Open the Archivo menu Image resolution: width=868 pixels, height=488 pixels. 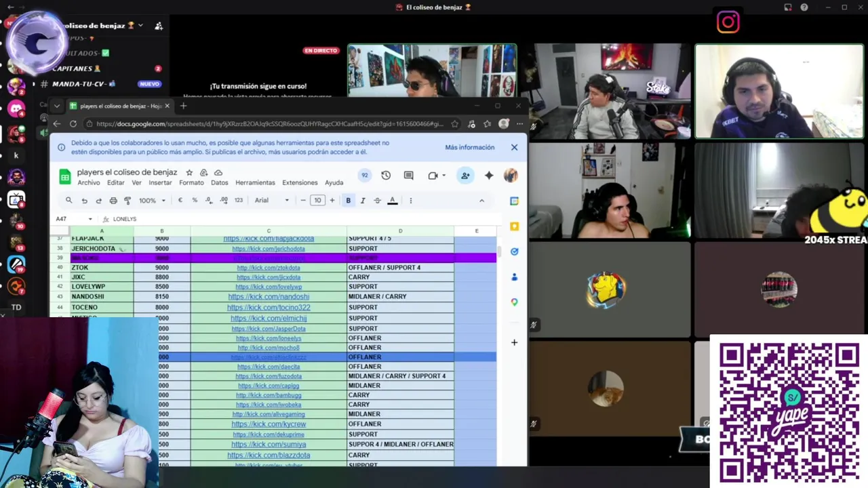point(89,183)
